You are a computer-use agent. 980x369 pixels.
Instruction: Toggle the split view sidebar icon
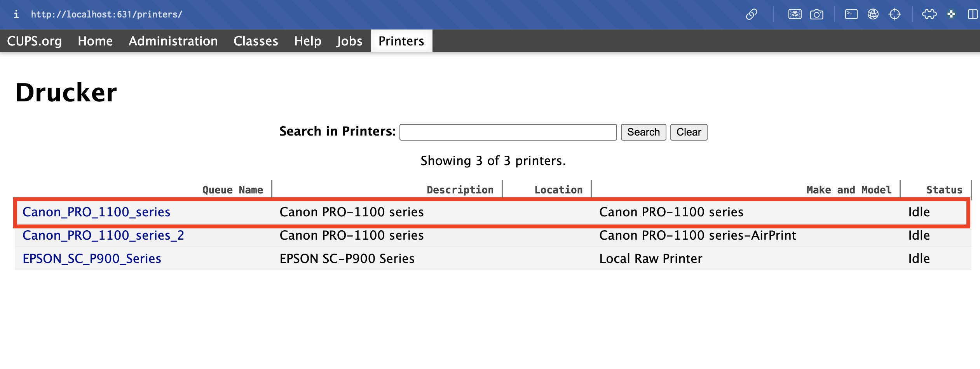coord(973,14)
